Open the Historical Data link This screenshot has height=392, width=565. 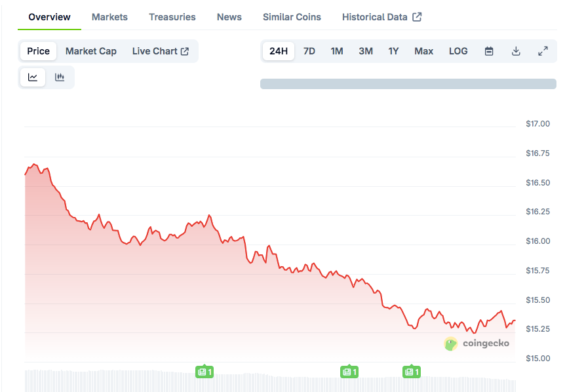(381, 17)
